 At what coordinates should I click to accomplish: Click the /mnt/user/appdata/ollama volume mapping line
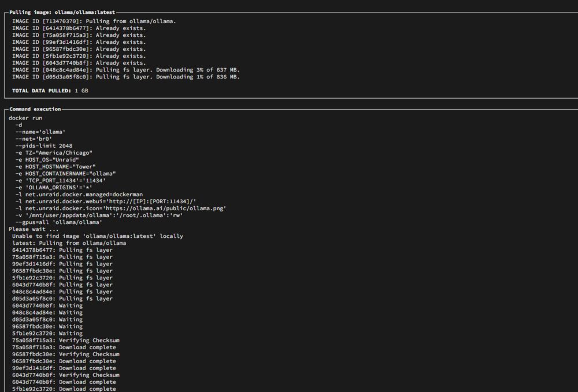[99, 215]
